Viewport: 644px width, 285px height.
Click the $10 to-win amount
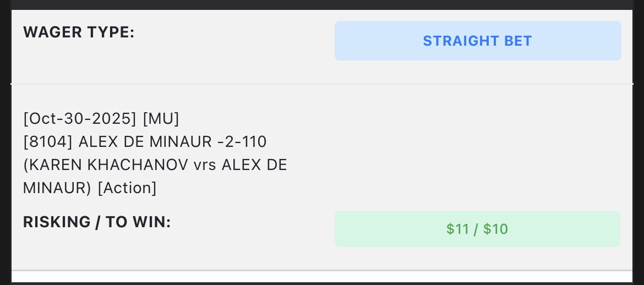pyautogui.click(x=496, y=229)
